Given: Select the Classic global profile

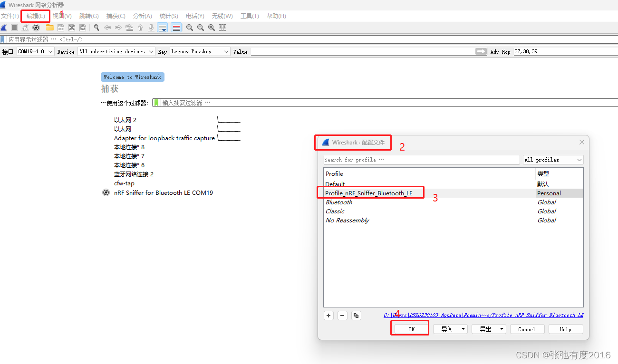Looking at the screenshot, I should point(453,211).
